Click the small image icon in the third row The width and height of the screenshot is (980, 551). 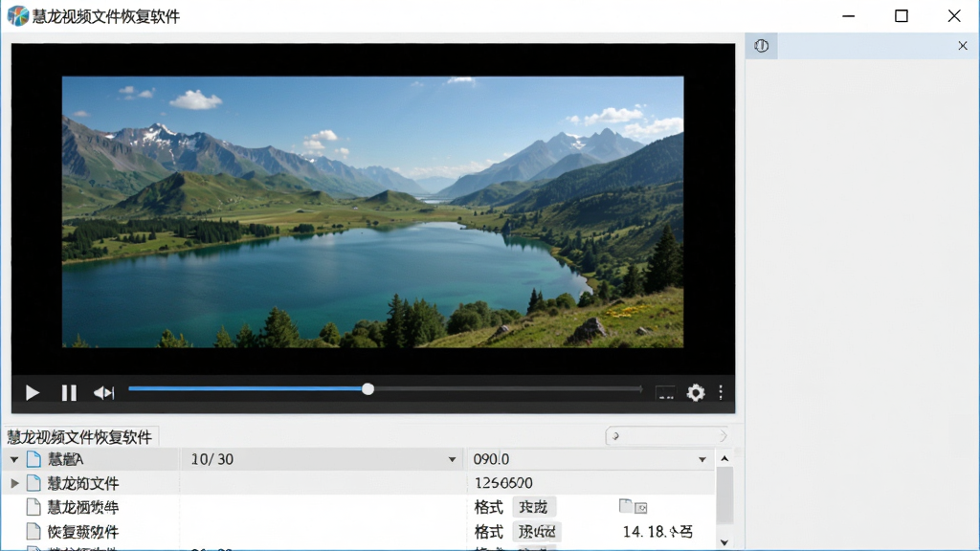[x=640, y=508]
